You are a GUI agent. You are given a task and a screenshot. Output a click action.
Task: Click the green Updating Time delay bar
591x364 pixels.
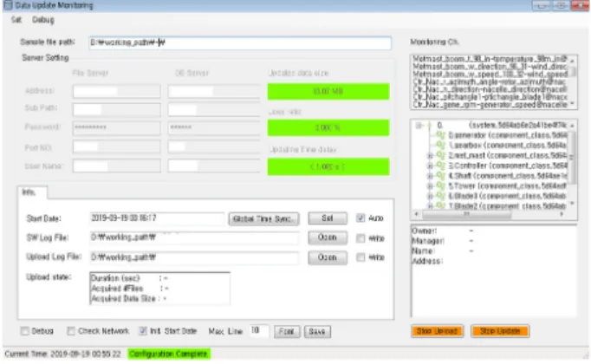click(x=328, y=166)
